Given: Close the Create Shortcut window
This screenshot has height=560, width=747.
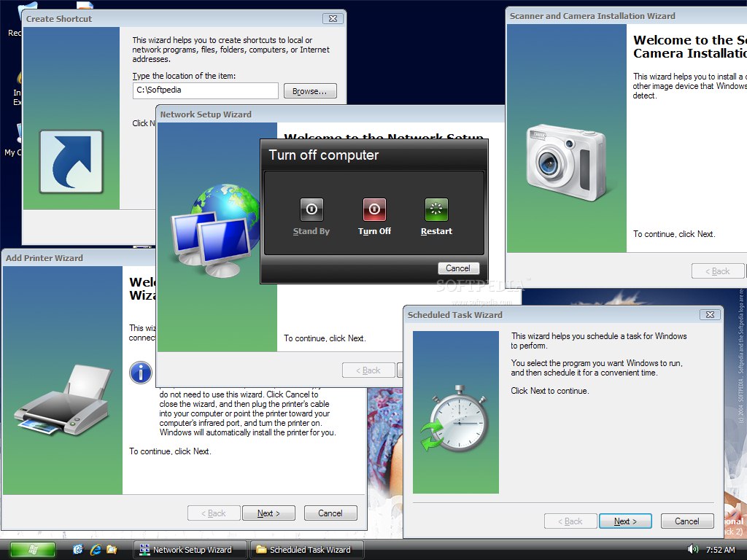Looking at the screenshot, I should pos(333,18).
